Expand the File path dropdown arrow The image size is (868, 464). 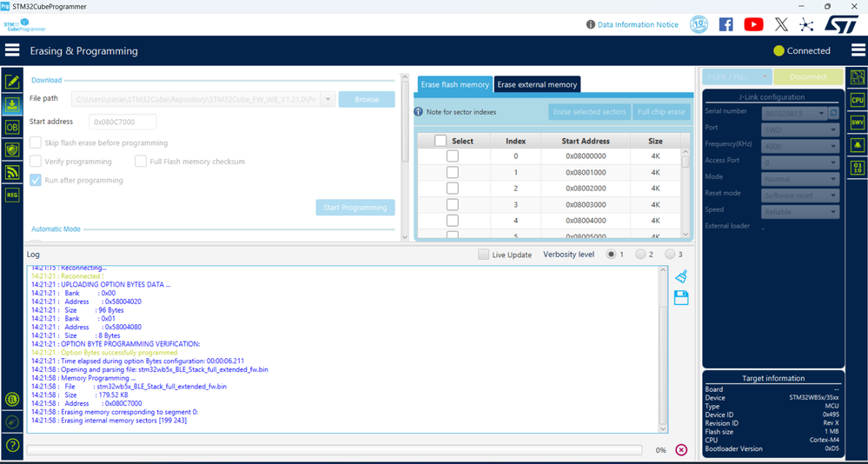(x=328, y=99)
